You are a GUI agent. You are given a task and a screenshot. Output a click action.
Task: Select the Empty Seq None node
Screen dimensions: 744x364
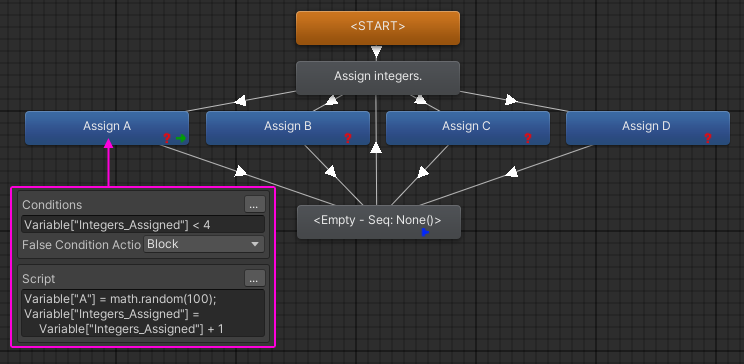click(x=379, y=222)
